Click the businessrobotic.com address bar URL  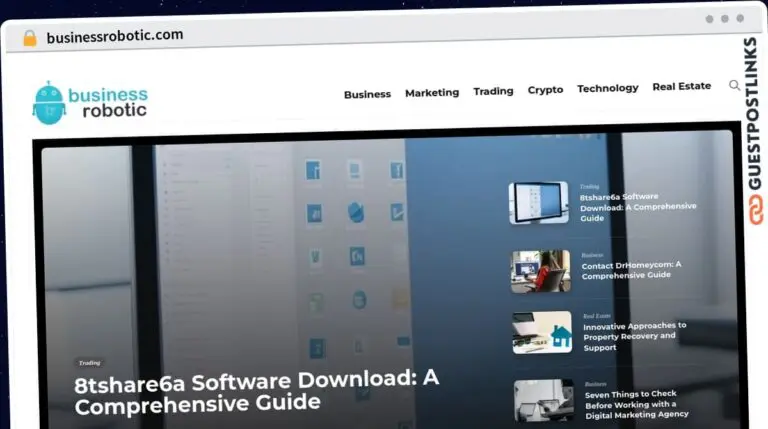click(x=115, y=36)
